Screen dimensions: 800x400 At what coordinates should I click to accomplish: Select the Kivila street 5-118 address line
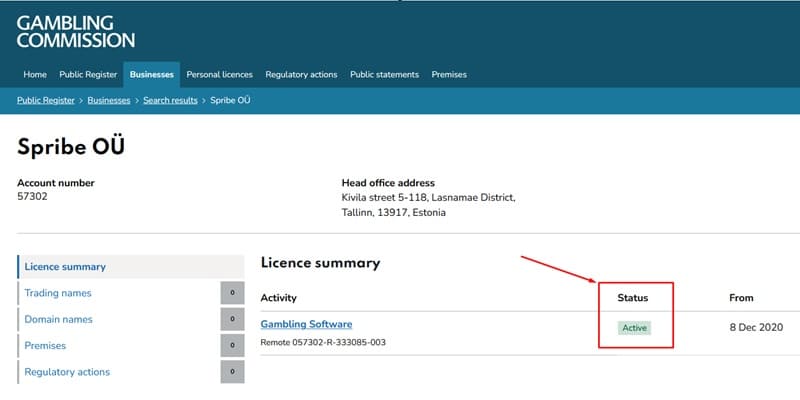click(429, 197)
